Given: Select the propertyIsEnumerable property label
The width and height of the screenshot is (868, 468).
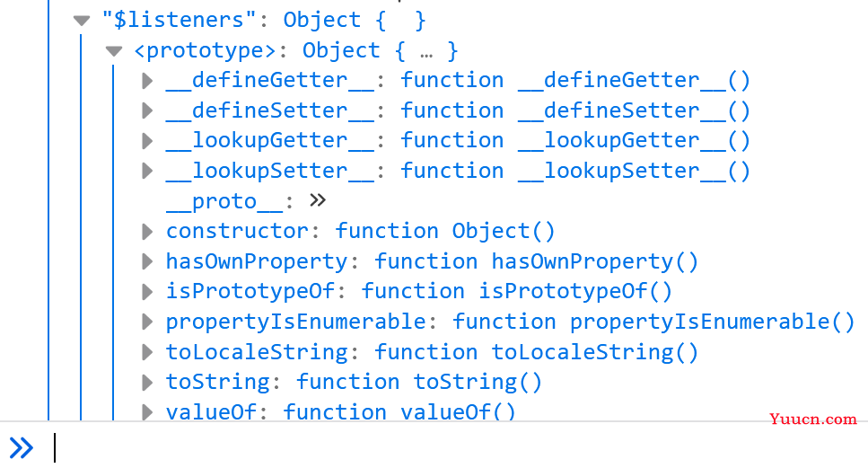Looking at the screenshot, I should pos(295,322).
